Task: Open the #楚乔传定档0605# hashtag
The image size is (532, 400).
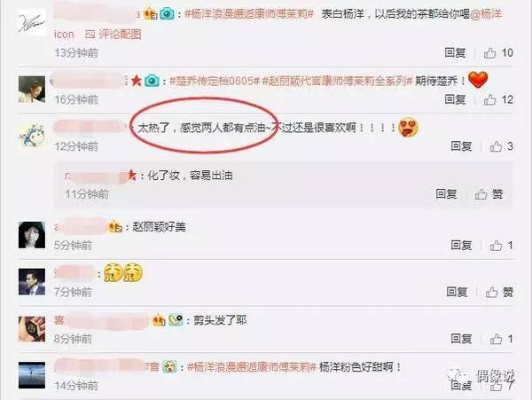Action: 215,81
